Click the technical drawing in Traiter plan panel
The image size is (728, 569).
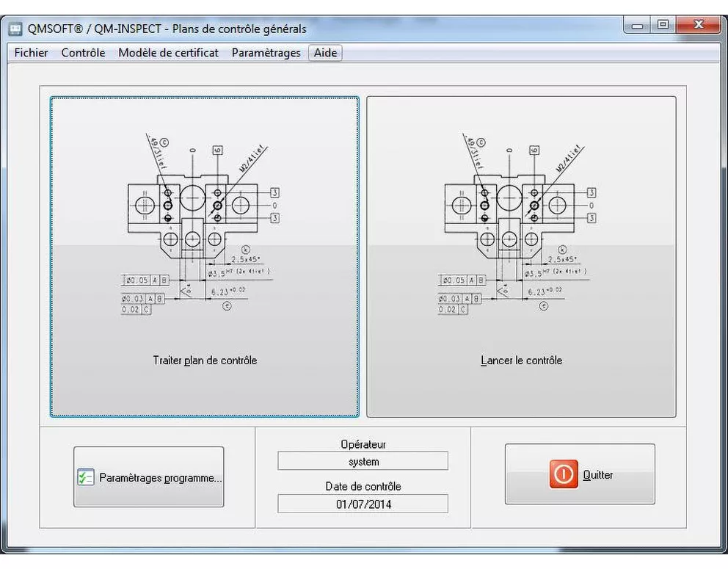click(x=201, y=225)
